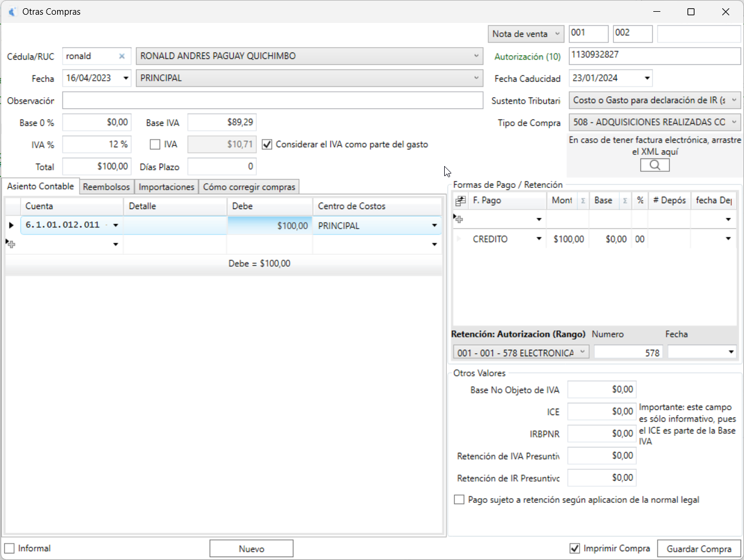744x560 pixels.
Task: Click the Retención de IR Presuntiva field
Action: (x=602, y=478)
